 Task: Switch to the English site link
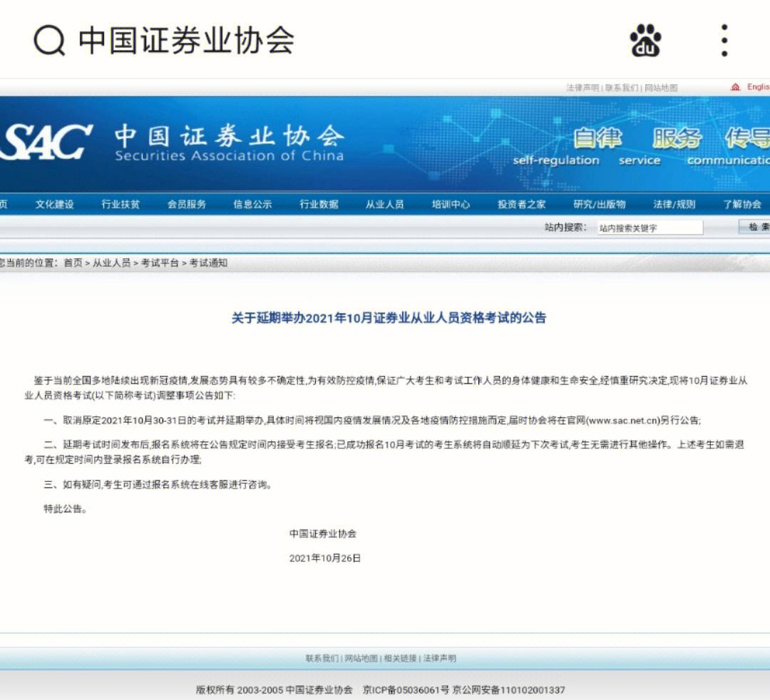(758, 87)
